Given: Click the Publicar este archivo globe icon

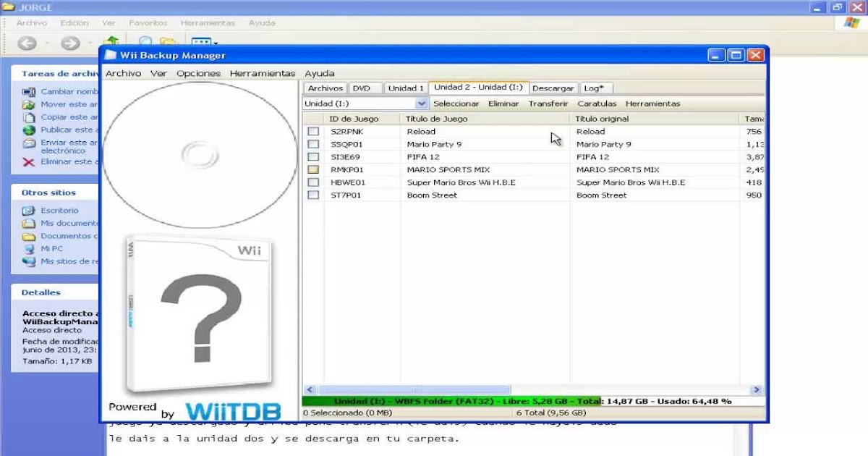Looking at the screenshot, I should 29,130.
